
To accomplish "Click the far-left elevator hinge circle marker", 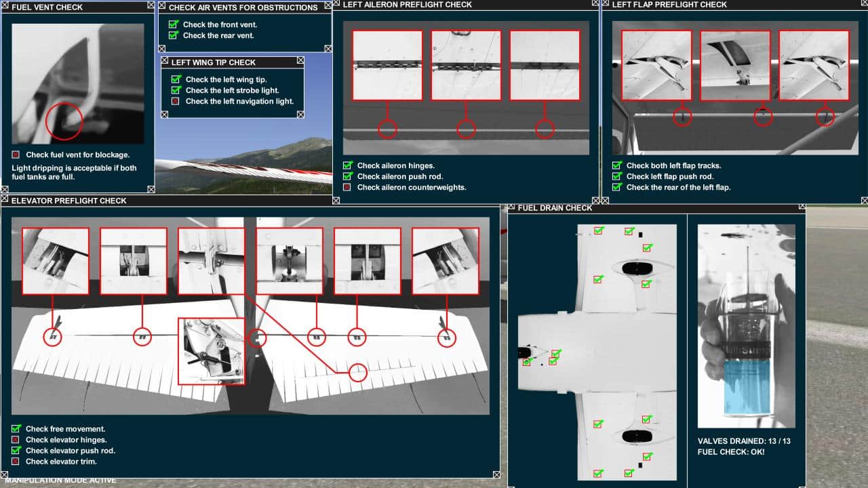I will click(52, 336).
